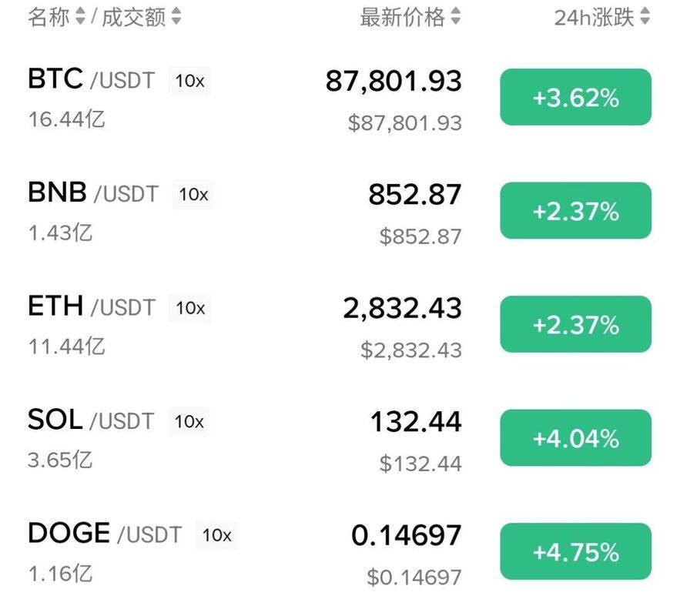This screenshot has width=680, height=616.
Task: Tap the 10x leverage badge beside ETH
Action: point(190,308)
